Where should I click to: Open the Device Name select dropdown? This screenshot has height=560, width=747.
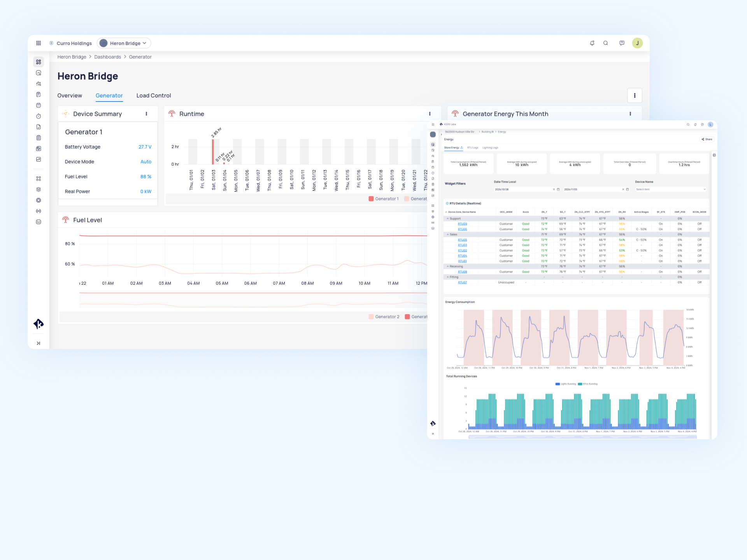(x=670, y=189)
